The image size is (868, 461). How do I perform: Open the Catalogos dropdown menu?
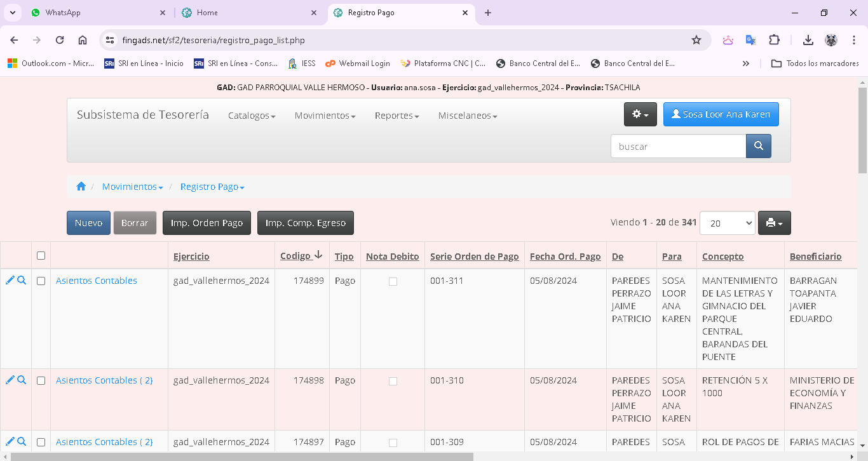(x=252, y=116)
